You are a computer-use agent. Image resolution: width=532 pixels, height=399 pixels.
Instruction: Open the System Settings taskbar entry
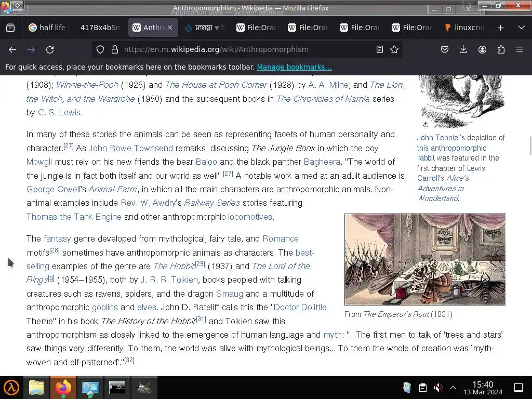[90, 388]
